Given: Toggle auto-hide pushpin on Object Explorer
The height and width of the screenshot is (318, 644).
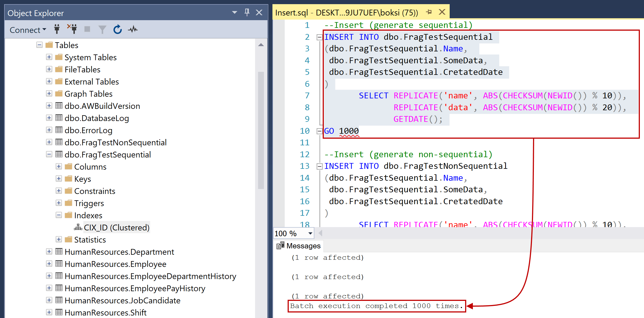Looking at the screenshot, I should coord(247,12).
